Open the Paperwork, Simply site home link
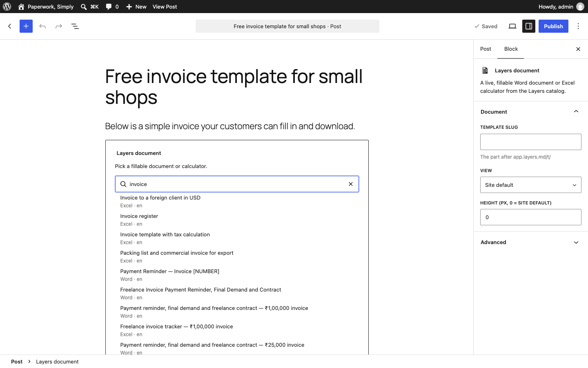The height and width of the screenshot is (368, 588). (46, 7)
